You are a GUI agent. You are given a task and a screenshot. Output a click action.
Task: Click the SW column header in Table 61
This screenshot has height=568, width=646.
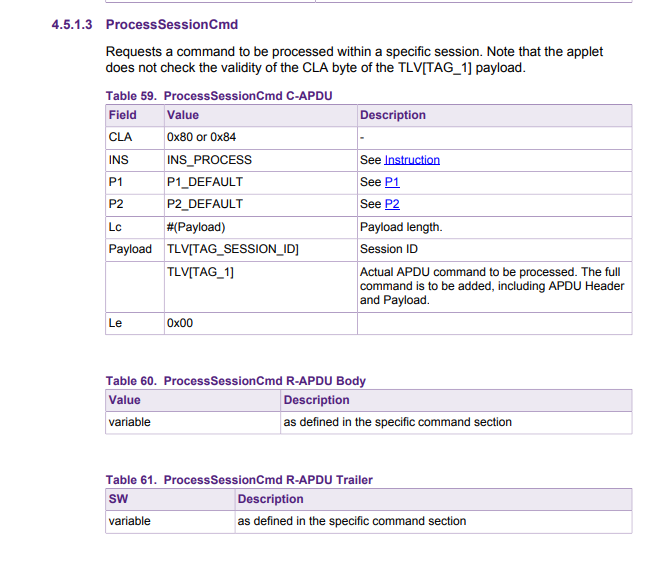coord(118,499)
